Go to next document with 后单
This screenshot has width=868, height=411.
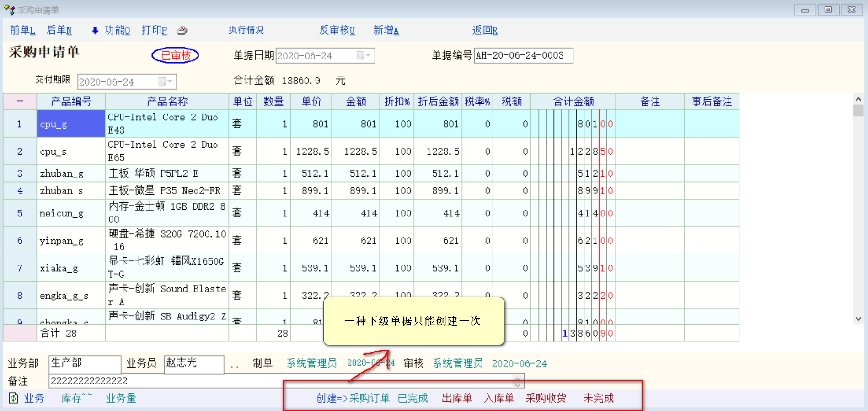[x=59, y=31]
